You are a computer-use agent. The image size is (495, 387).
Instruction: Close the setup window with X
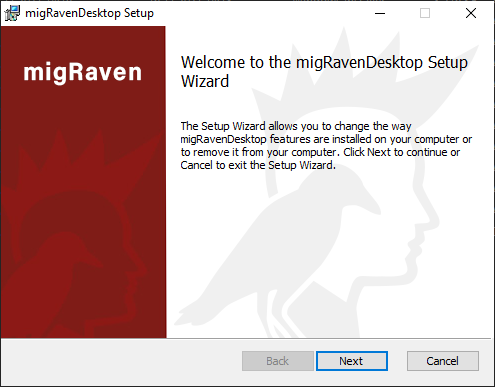click(471, 13)
